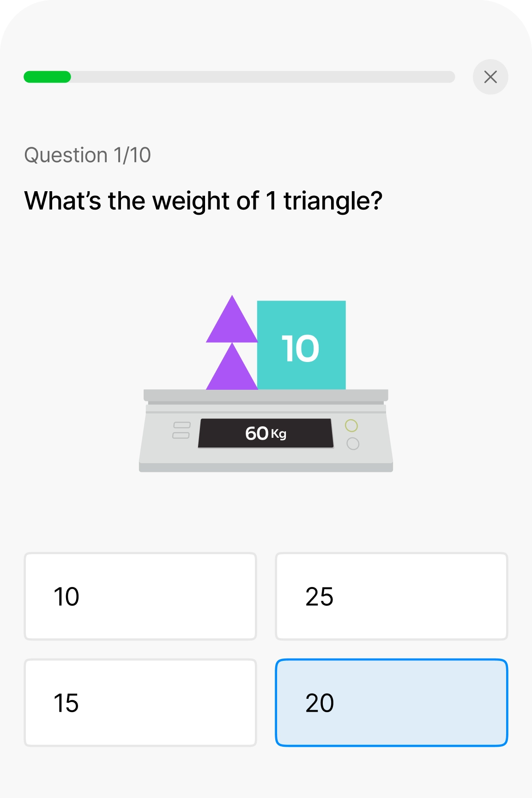Close the quiz with the X button
Viewport: 532px width, 798px height.
(490, 77)
